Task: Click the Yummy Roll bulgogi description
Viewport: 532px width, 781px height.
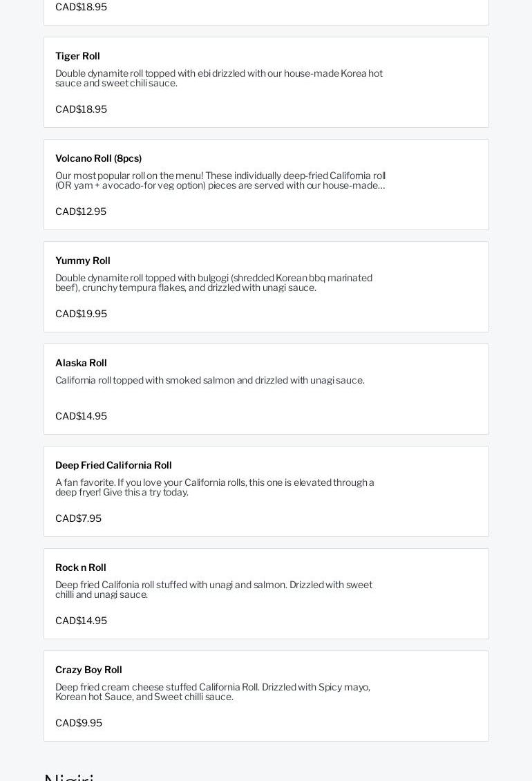Action: (213, 283)
